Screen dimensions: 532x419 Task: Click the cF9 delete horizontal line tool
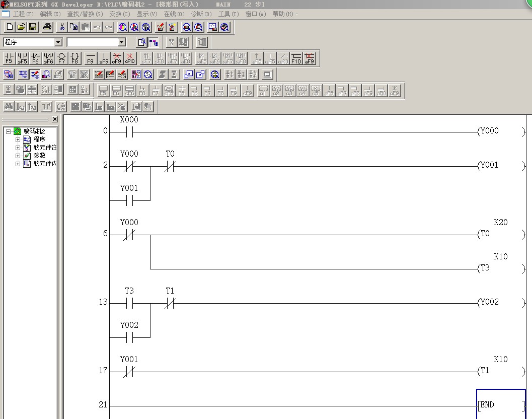coord(117,58)
